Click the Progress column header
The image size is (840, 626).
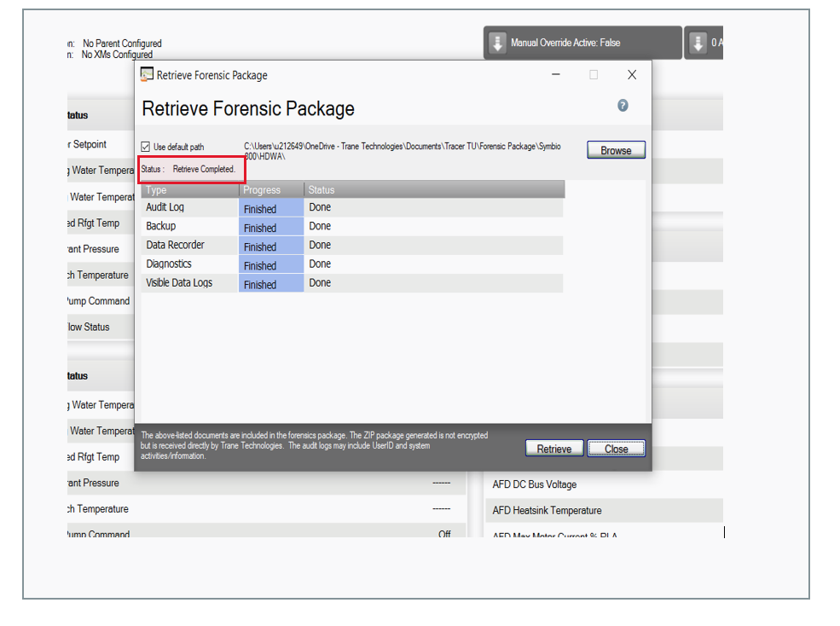(271, 189)
